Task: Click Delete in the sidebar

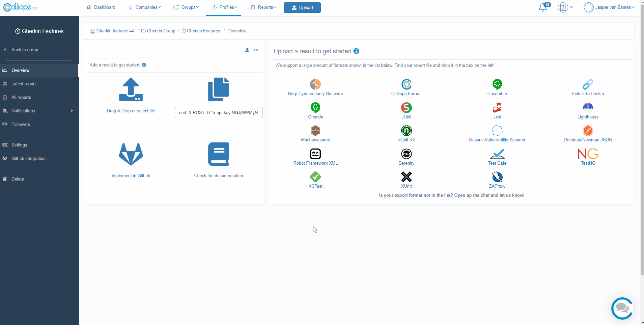Action: click(x=39, y=179)
